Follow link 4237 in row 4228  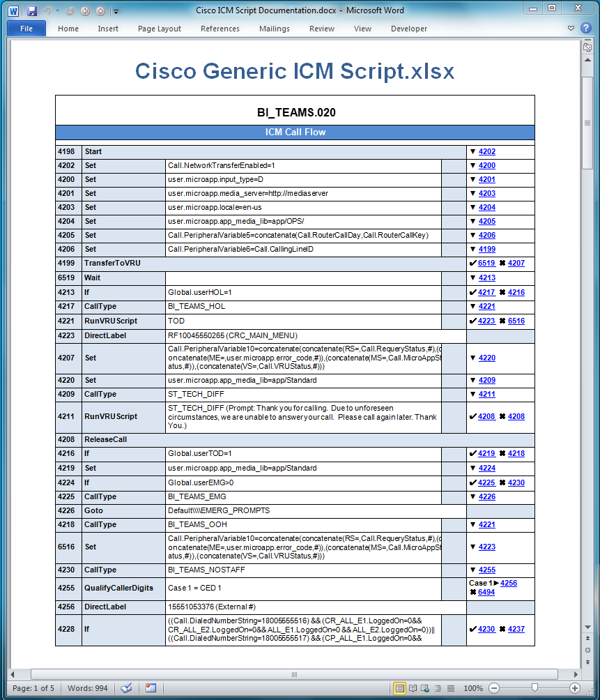(516, 629)
